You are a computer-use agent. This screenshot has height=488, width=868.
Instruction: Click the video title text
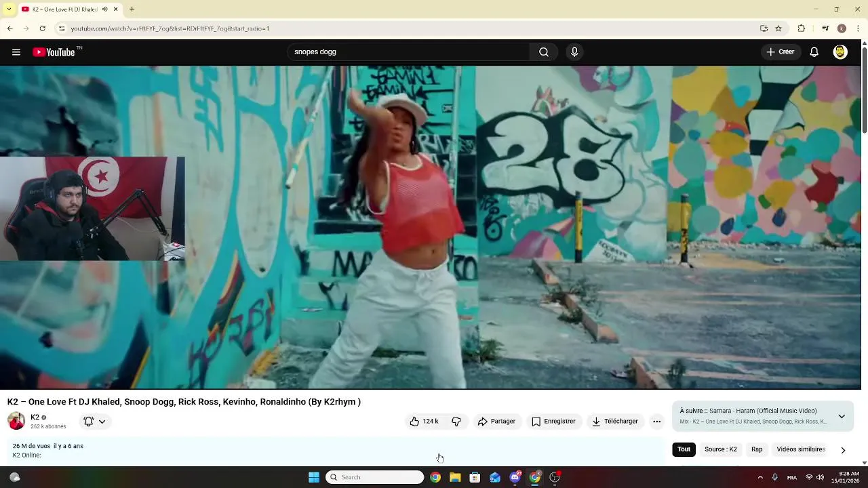pos(184,402)
